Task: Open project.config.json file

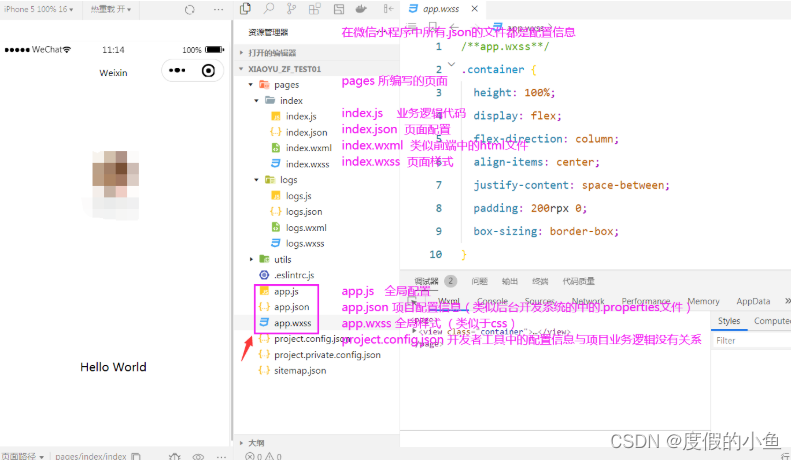Action: tap(312, 339)
